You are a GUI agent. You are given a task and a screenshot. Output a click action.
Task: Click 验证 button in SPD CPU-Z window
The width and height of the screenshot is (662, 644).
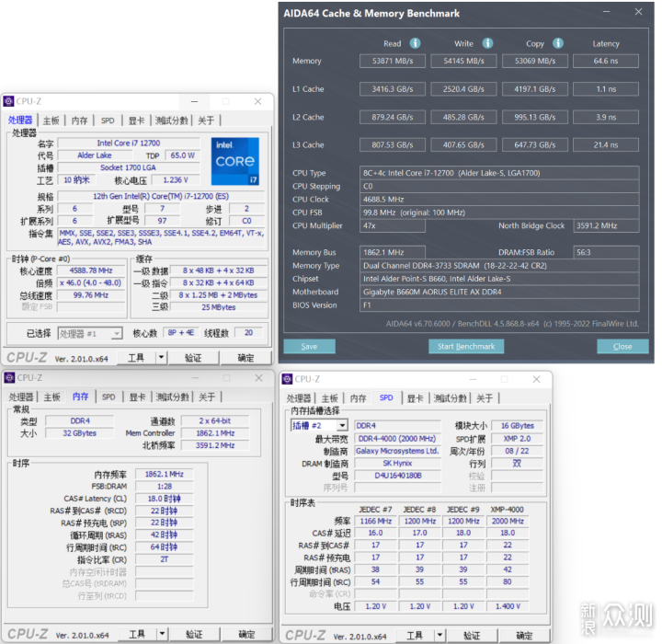click(x=472, y=635)
